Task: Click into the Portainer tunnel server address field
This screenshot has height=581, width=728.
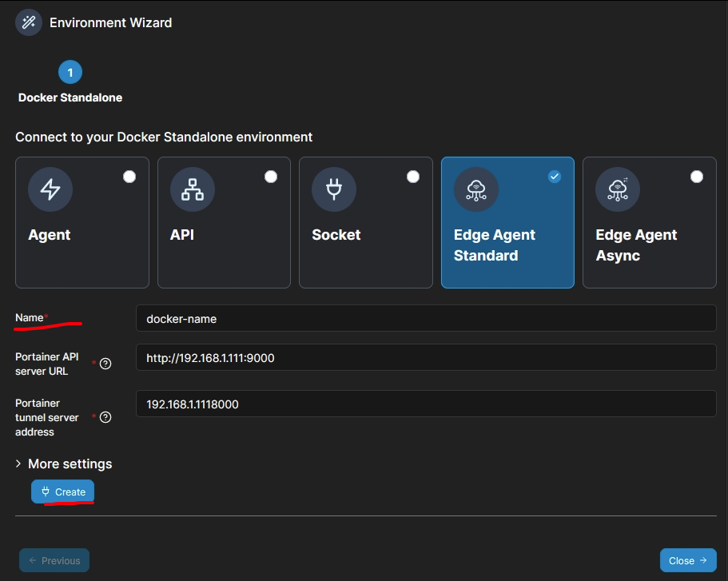Action: point(426,404)
